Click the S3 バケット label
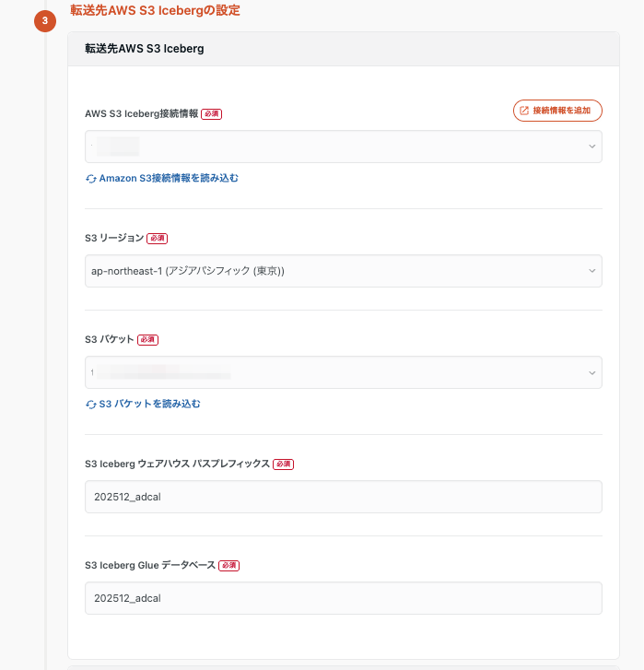This screenshot has width=644, height=670. (110, 339)
